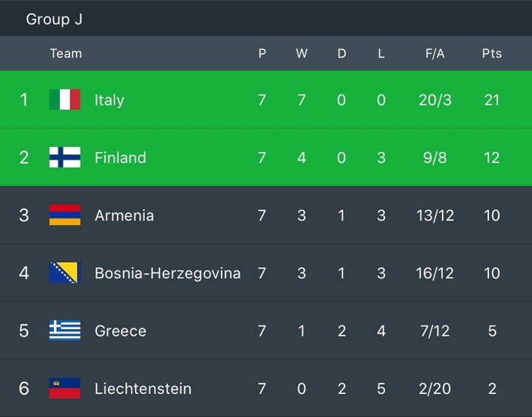Image resolution: width=532 pixels, height=417 pixels.
Task: Click the W wins column header
Action: 301,53
